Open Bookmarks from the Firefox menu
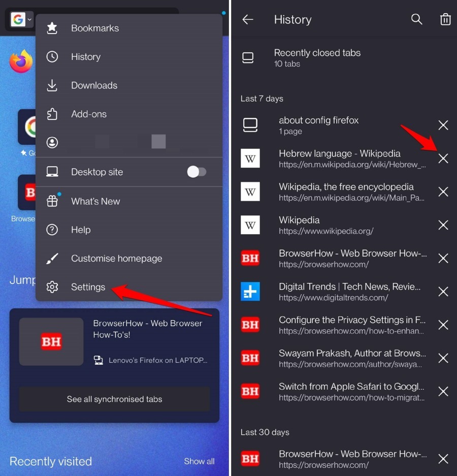457x476 pixels. pos(95,28)
